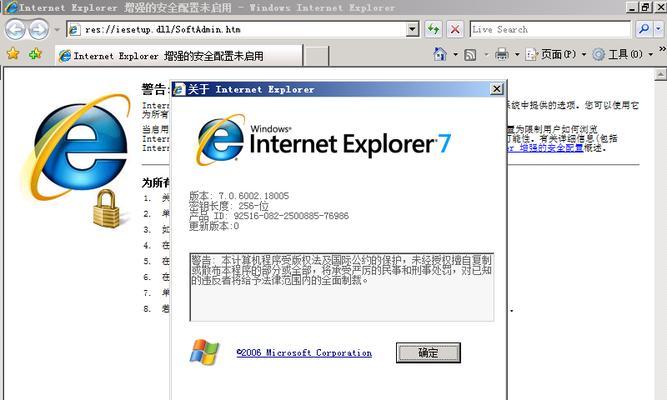Click the Print icon
Image resolution: width=667 pixels, height=400 pixels.
click(x=502, y=54)
